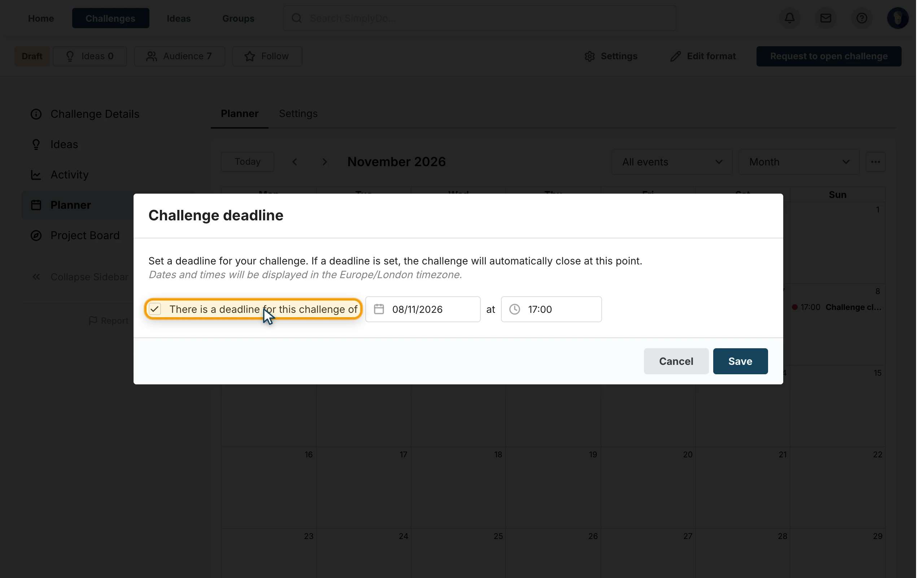Open challenge Settings gear

pyautogui.click(x=611, y=56)
